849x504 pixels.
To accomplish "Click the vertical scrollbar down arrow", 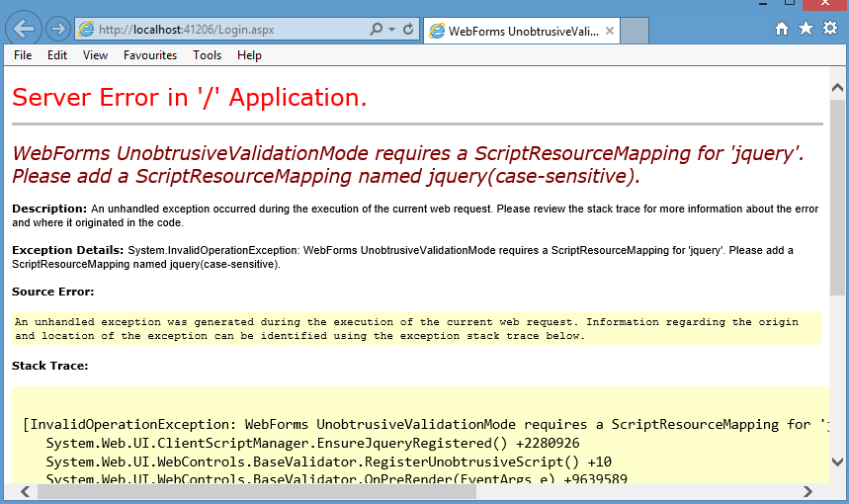I will (x=837, y=462).
